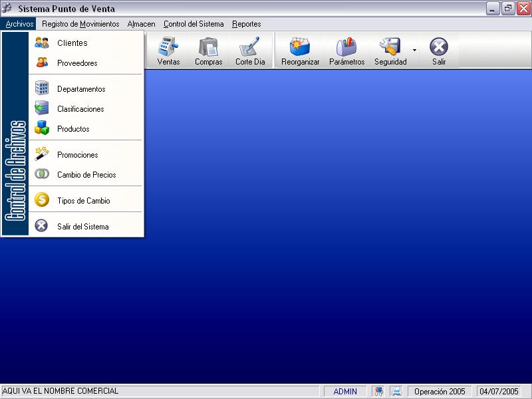
Task: Click the Salir toolbar icon
Action: (439, 51)
